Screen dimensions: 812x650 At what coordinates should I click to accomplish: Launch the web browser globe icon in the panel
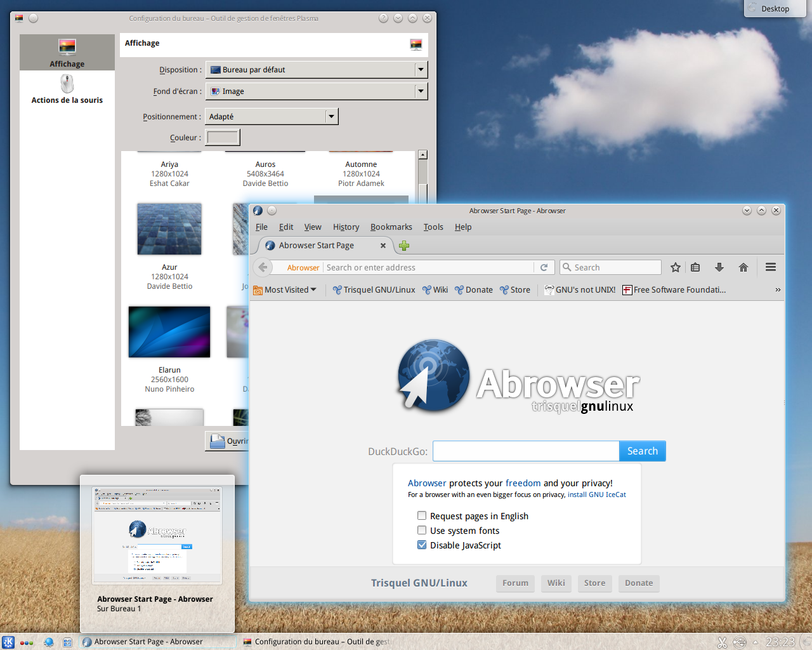[48, 642]
